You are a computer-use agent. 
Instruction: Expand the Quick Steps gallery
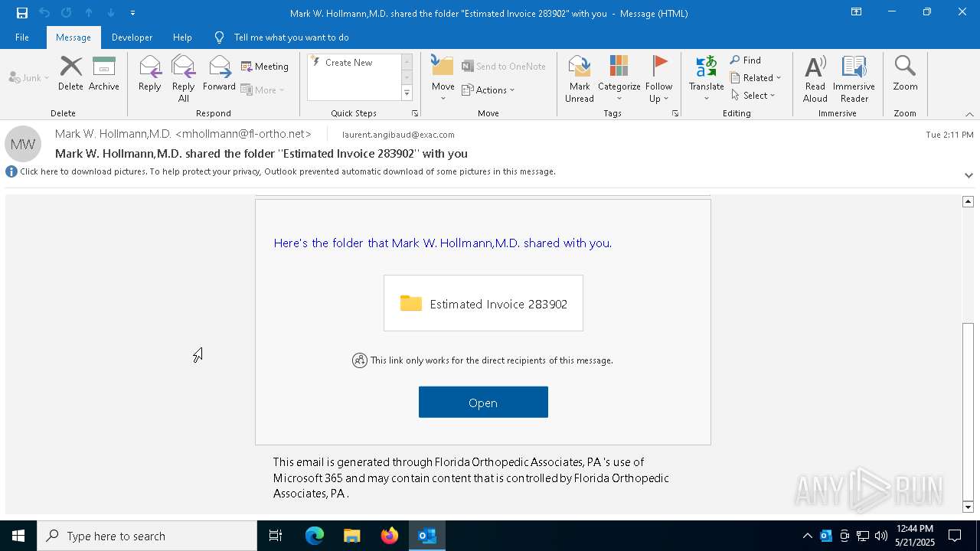point(407,93)
